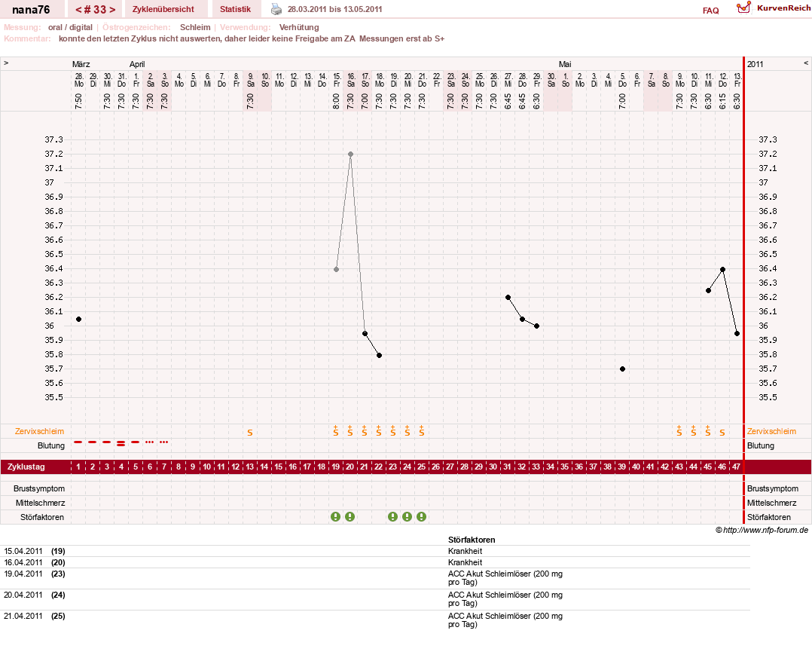
Task: Click the 6:15 measurement time on May 12
Action: point(722,102)
